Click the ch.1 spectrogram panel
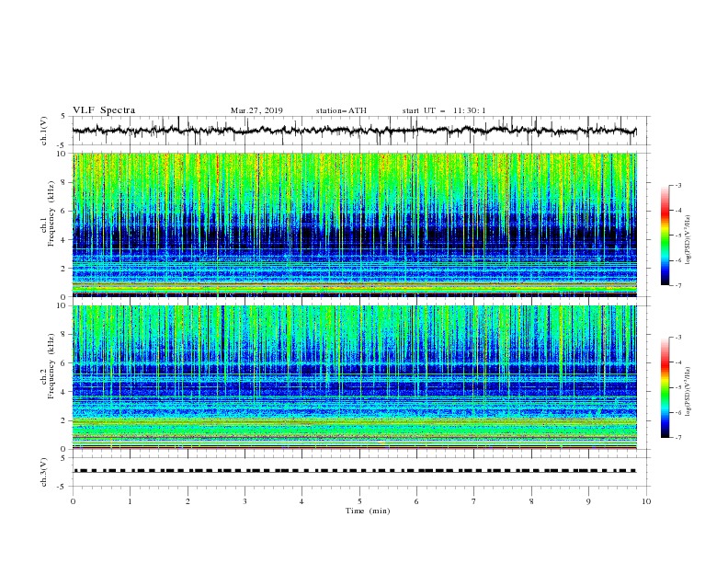Image resolution: width=728 pixels, height=563 pixels. 354,224
